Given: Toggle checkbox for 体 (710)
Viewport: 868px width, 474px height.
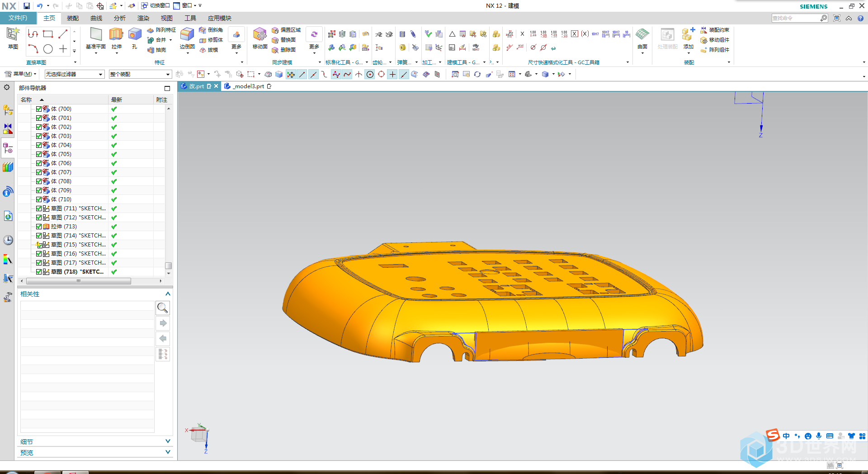Looking at the screenshot, I should point(39,199).
